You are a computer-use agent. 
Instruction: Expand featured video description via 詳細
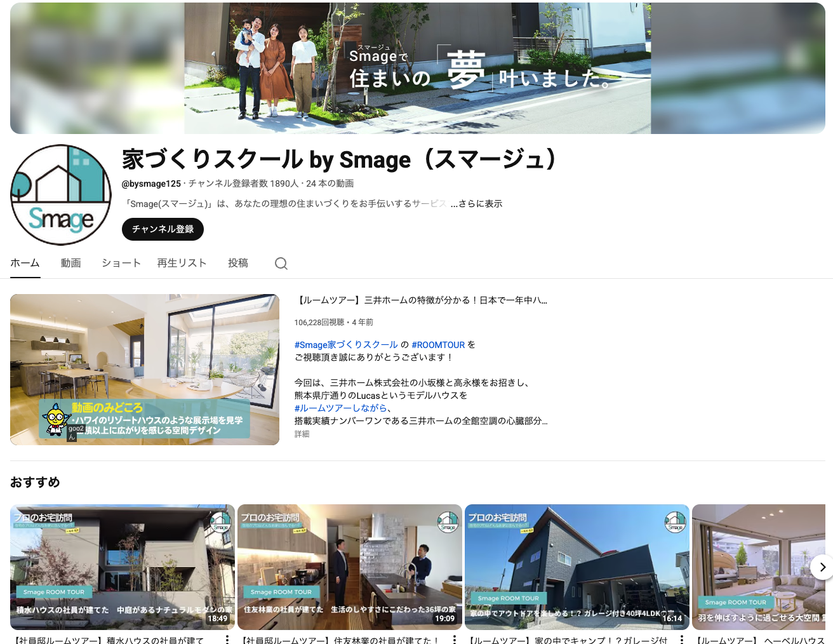pos(302,434)
